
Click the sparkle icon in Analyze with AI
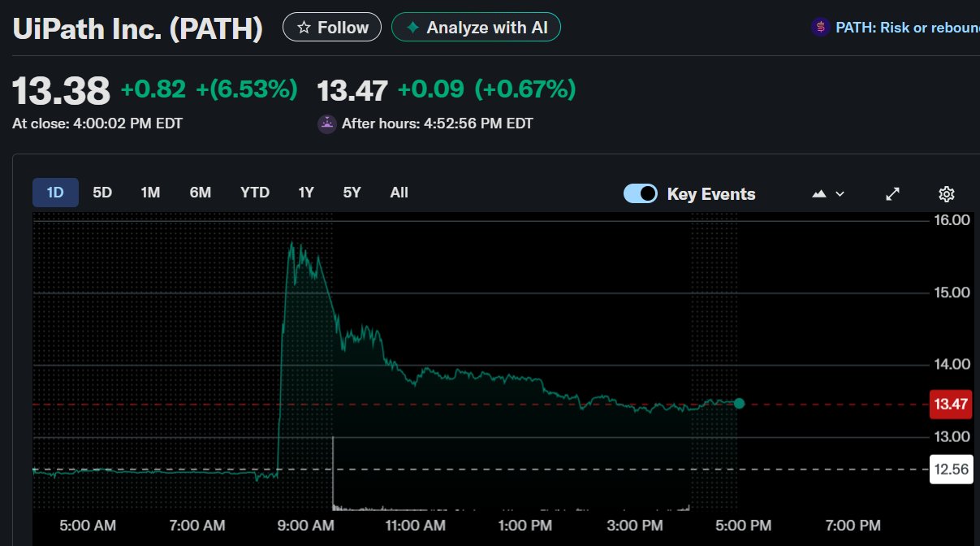tap(413, 28)
